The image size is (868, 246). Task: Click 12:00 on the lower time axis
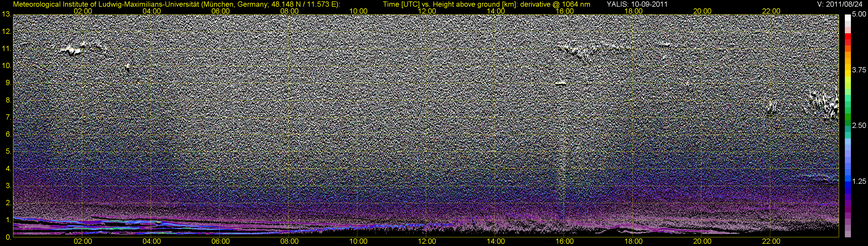(x=427, y=241)
